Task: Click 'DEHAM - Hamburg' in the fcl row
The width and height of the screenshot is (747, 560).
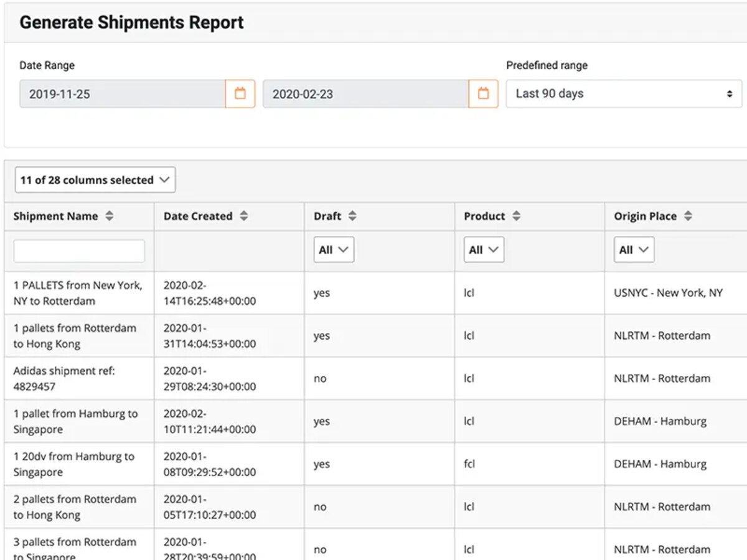Action: tap(660, 465)
